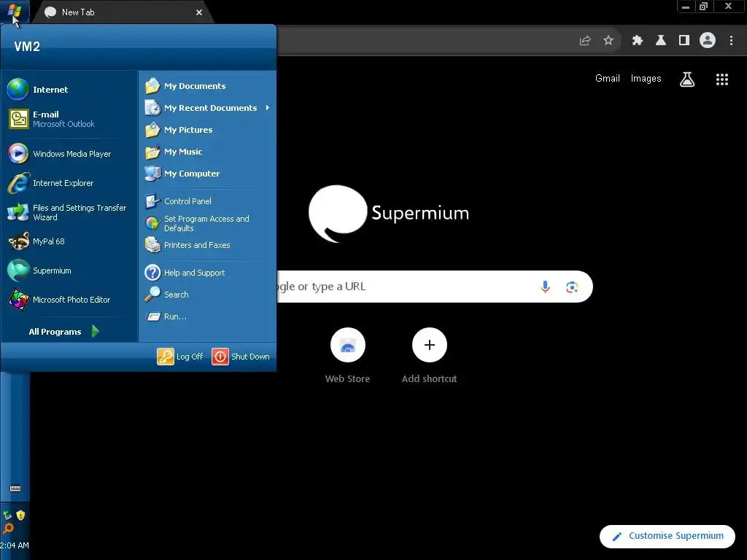
Task: Open the Images link
Action: click(x=646, y=79)
